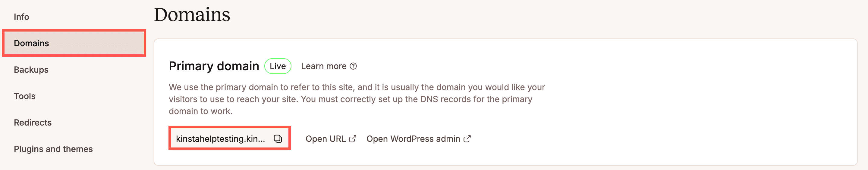Click the Learn more link
The image size is (868, 170).
coord(323,66)
